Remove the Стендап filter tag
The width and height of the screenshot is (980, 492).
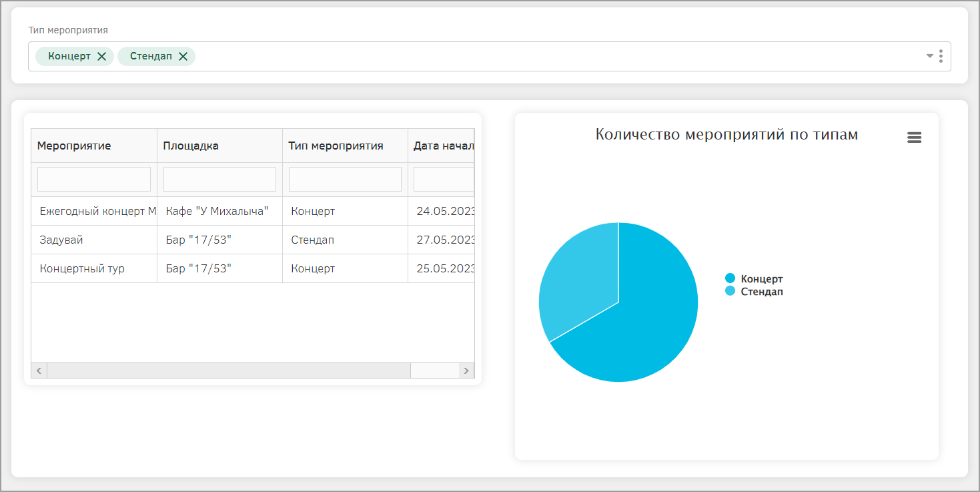pyautogui.click(x=183, y=57)
